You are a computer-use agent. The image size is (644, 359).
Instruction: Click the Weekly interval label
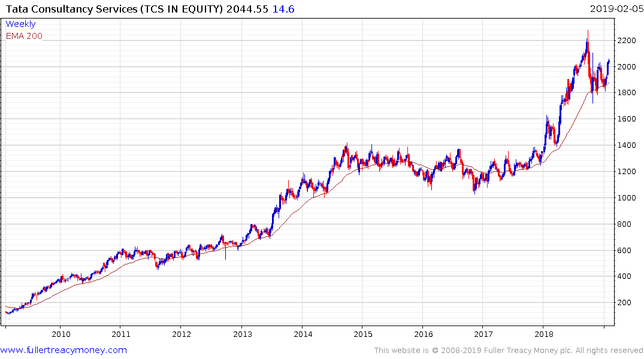20,24
